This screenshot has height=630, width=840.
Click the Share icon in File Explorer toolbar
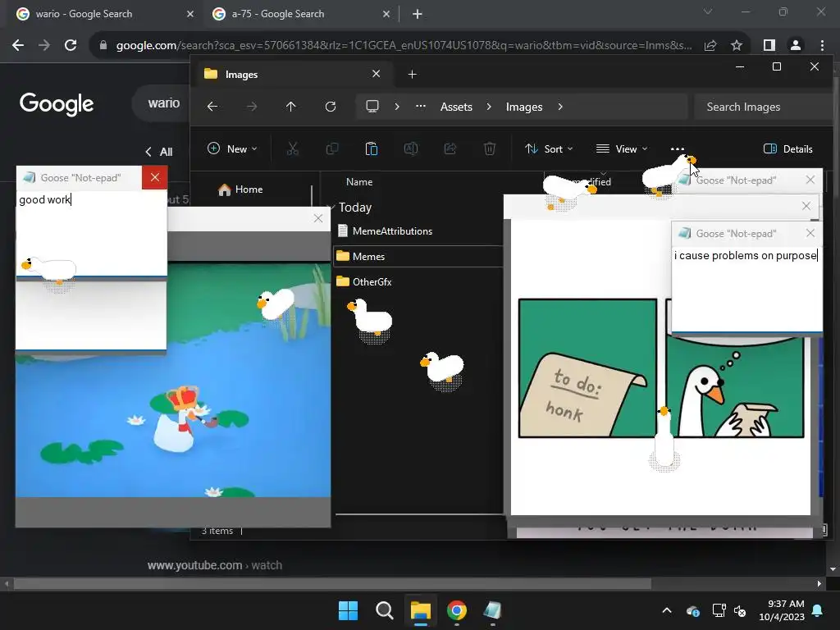450,149
